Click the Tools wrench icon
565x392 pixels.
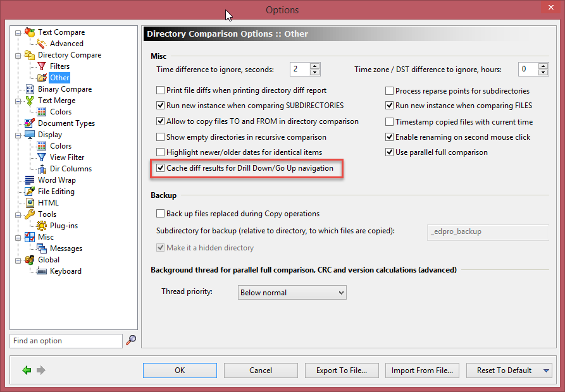pos(30,214)
